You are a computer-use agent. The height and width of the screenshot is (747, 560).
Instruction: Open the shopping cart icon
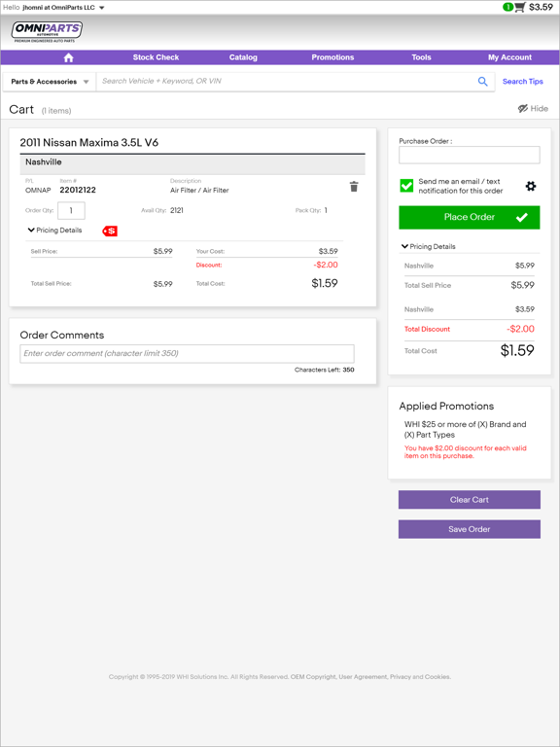520,7
